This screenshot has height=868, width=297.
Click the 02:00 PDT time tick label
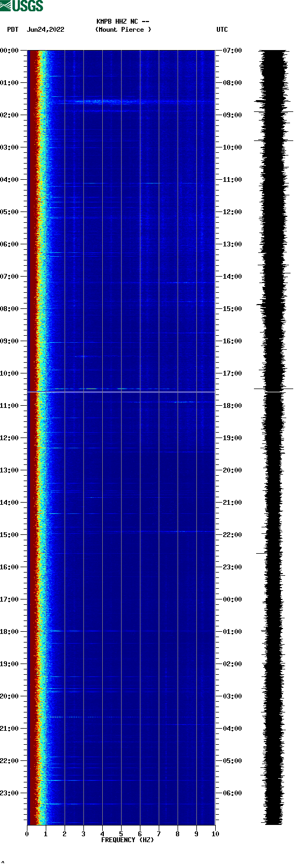[x=10, y=115]
